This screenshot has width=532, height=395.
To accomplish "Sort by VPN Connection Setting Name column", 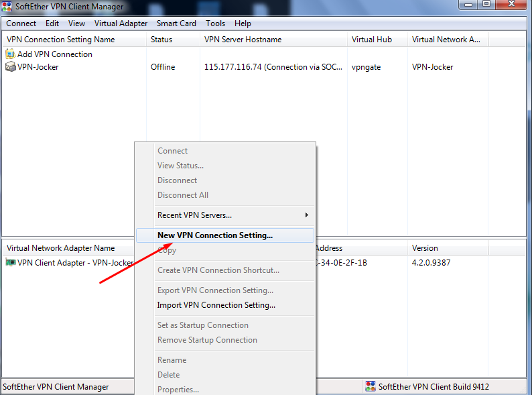I will [x=74, y=40].
